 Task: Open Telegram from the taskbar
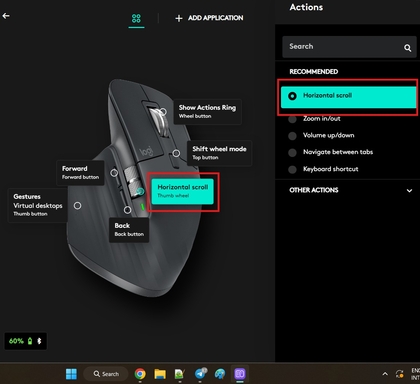200,373
